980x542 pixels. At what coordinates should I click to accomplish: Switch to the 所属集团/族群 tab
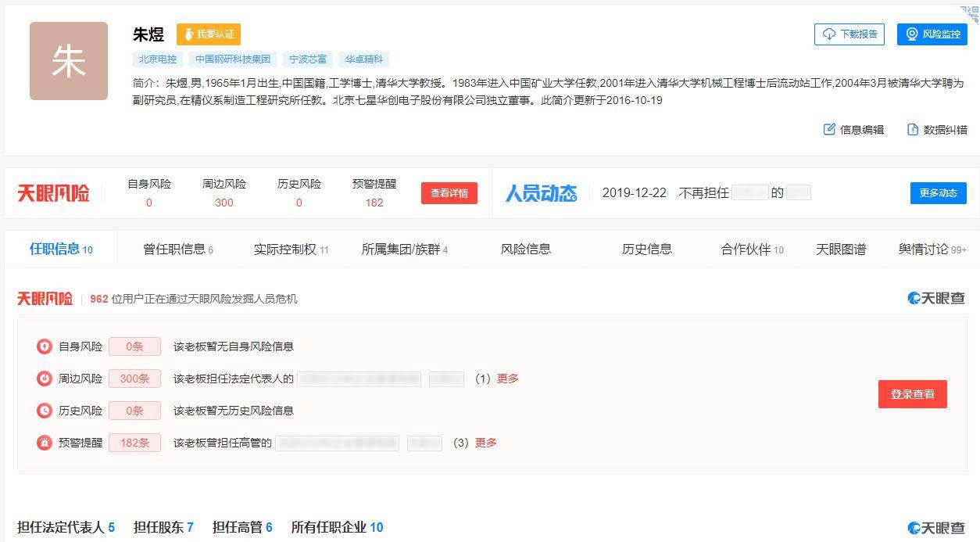405,249
